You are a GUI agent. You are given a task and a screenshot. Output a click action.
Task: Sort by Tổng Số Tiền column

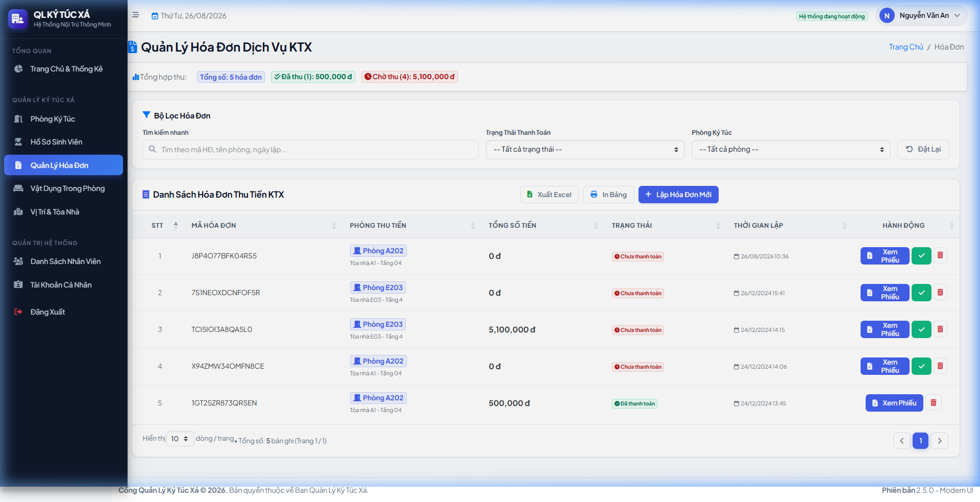[543, 225]
